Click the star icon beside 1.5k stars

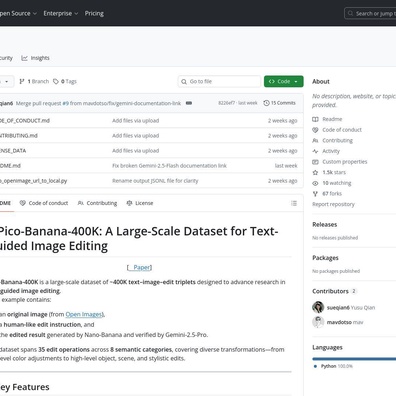(315, 172)
